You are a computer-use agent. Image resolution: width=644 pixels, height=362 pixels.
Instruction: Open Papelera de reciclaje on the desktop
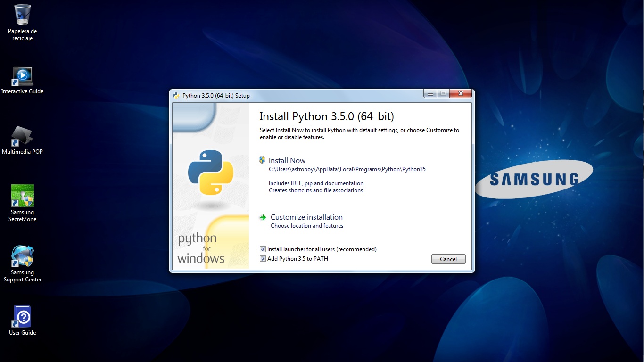22,14
